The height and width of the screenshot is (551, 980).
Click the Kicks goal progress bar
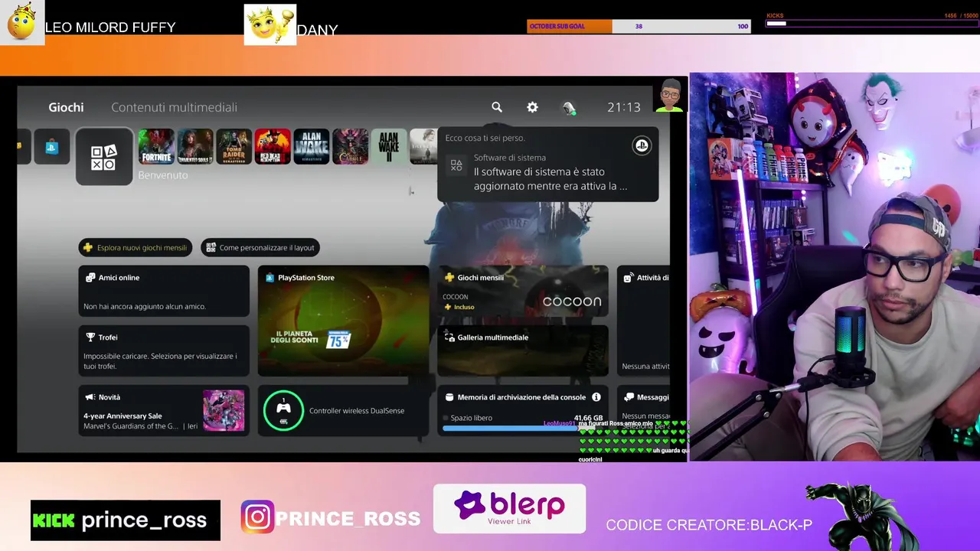tap(871, 23)
